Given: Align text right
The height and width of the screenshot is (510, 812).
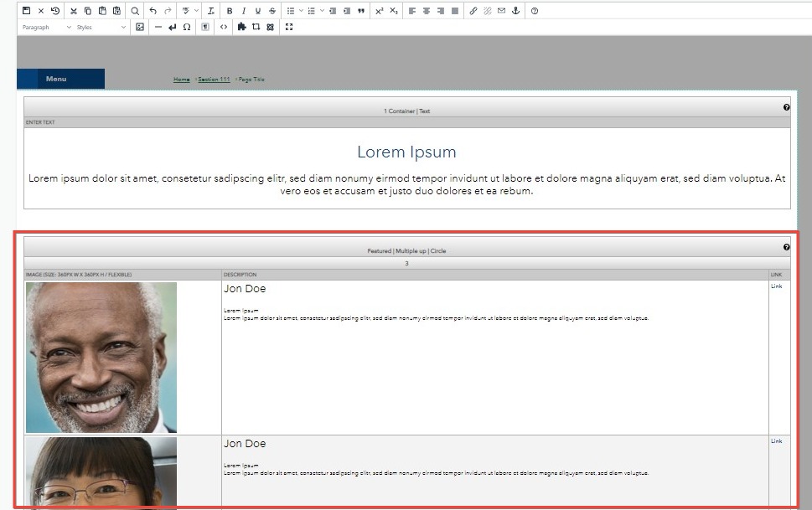Looking at the screenshot, I should click(x=441, y=10).
